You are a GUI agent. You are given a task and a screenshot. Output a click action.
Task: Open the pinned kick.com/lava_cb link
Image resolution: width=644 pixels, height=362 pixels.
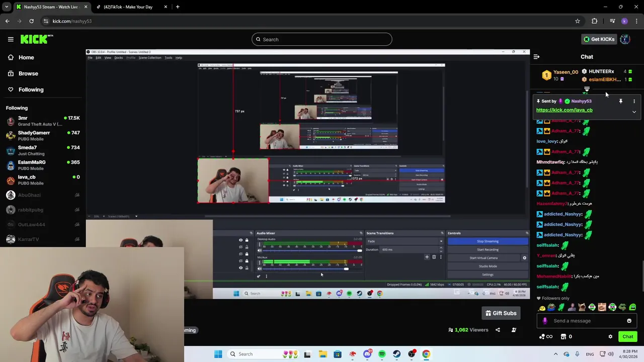point(564,110)
